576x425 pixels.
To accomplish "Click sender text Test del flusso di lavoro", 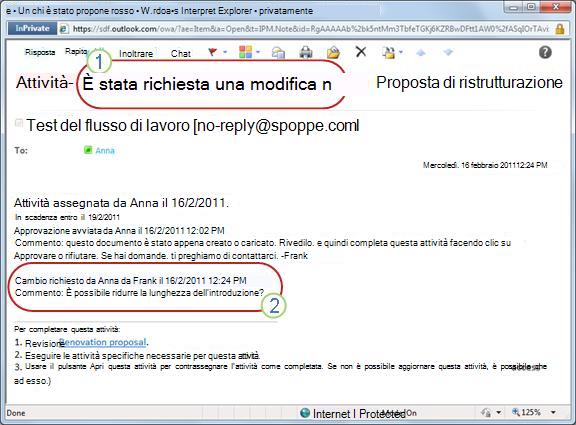I will click(x=108, y=125).
